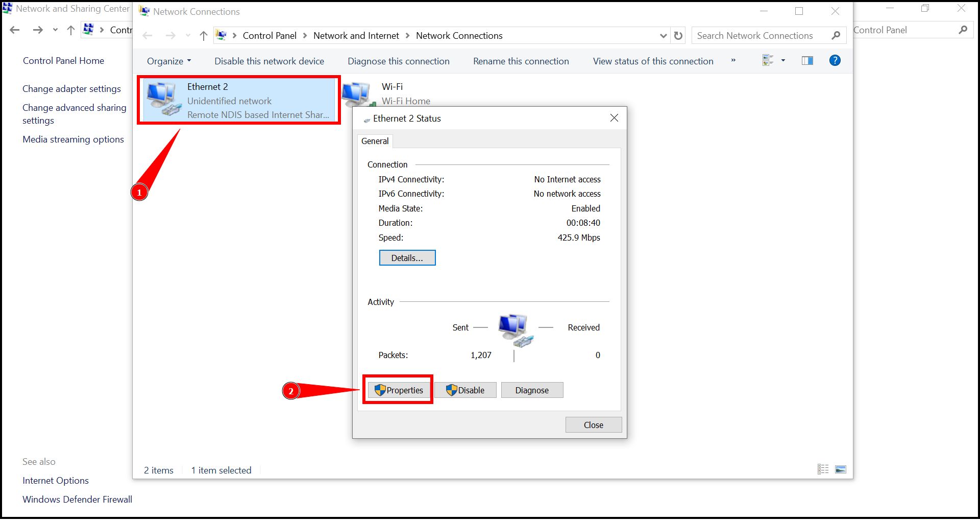
Task: Open Change adapter settings link
Action: coord(71,89)
